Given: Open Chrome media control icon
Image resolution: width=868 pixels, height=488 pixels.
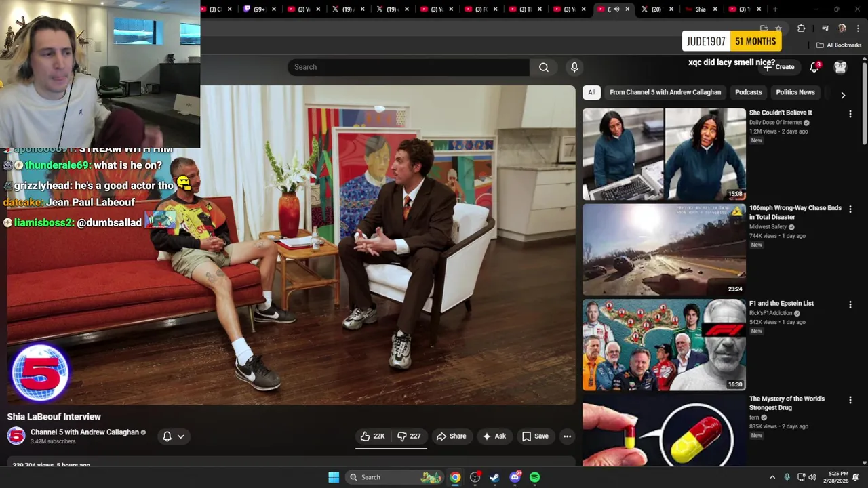Looking at the screenshot, I should tap(825, 28).
